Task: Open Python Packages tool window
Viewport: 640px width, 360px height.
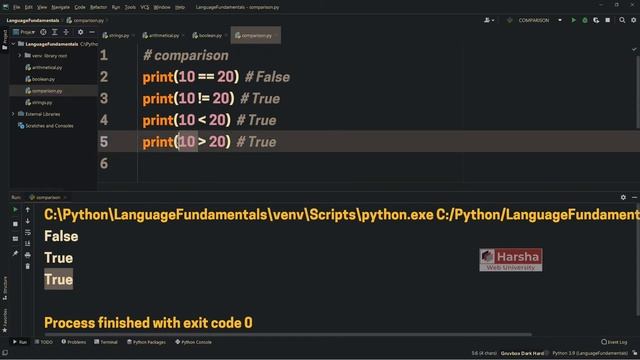Action: (x=146, y=342)
